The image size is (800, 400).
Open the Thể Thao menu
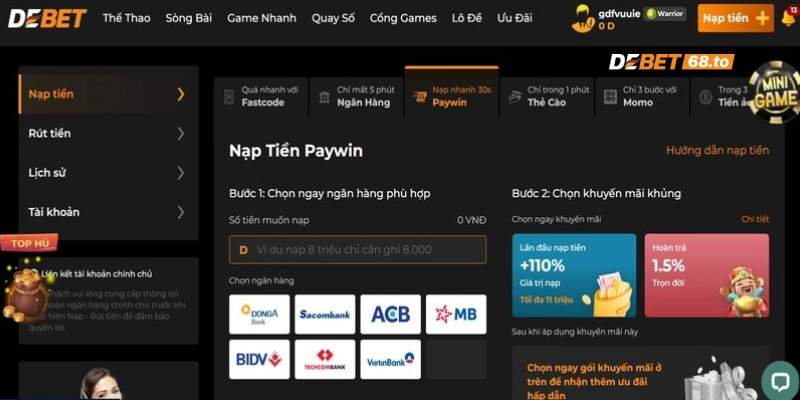tap(127, 18)
